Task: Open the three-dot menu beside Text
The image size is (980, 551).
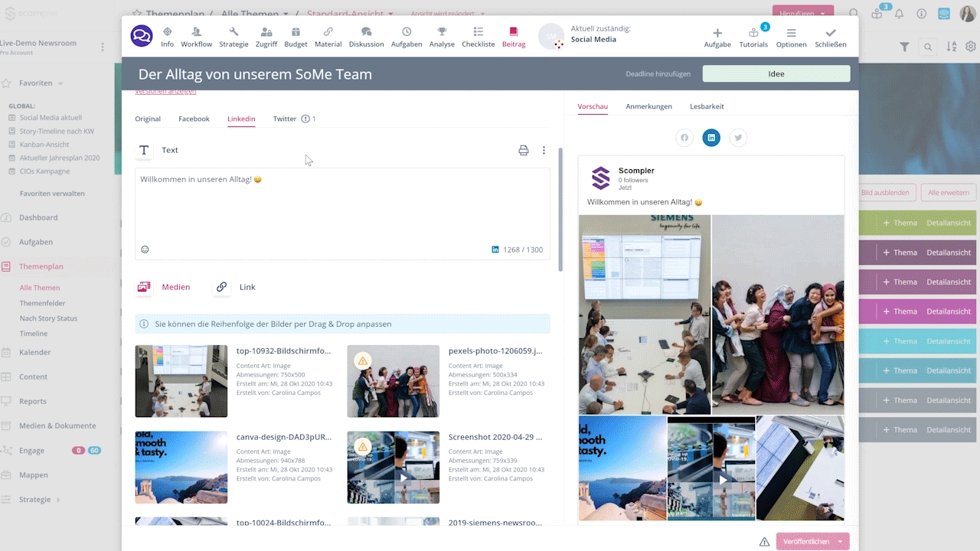Action: point(544,151)
